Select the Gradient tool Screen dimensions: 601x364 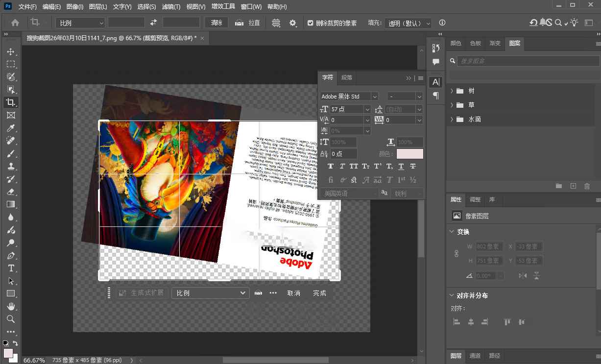(11, 204)
